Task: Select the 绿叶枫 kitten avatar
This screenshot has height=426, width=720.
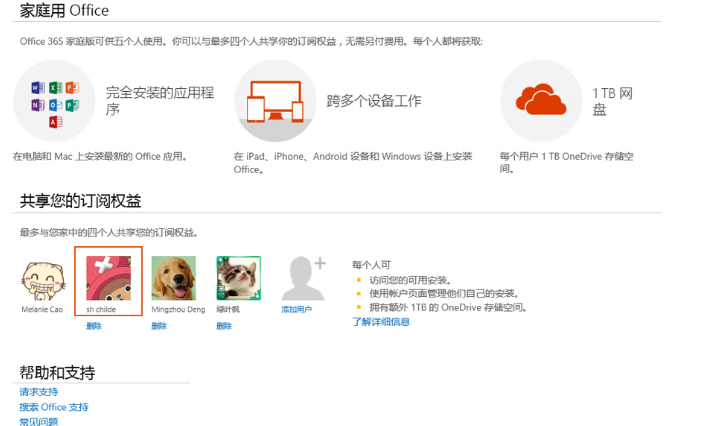Action: coord(239,278)
